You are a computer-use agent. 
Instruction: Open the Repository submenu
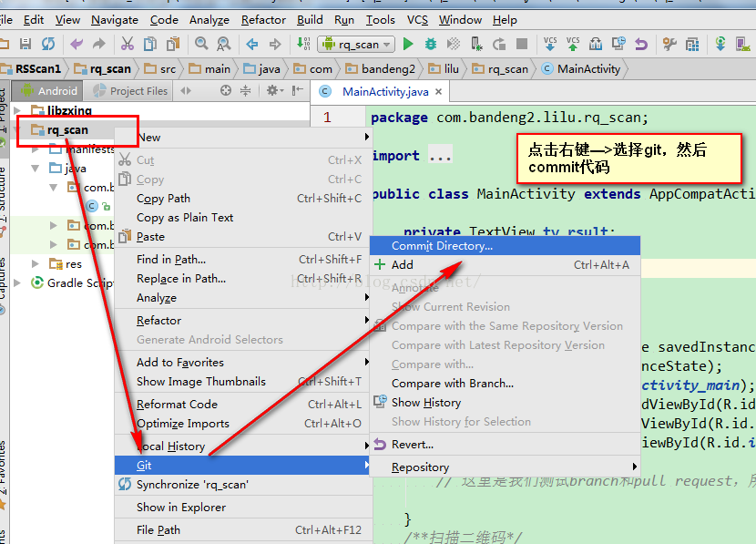(420, 467)
